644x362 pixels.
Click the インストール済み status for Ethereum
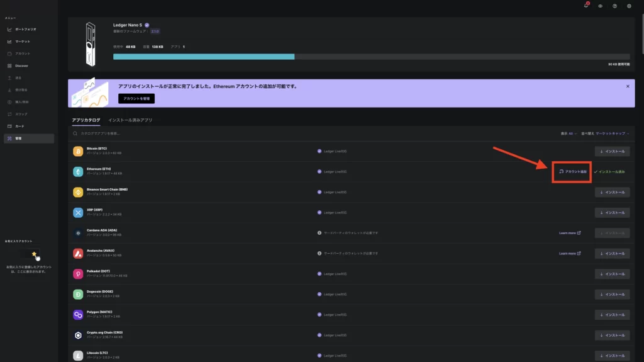609,171
